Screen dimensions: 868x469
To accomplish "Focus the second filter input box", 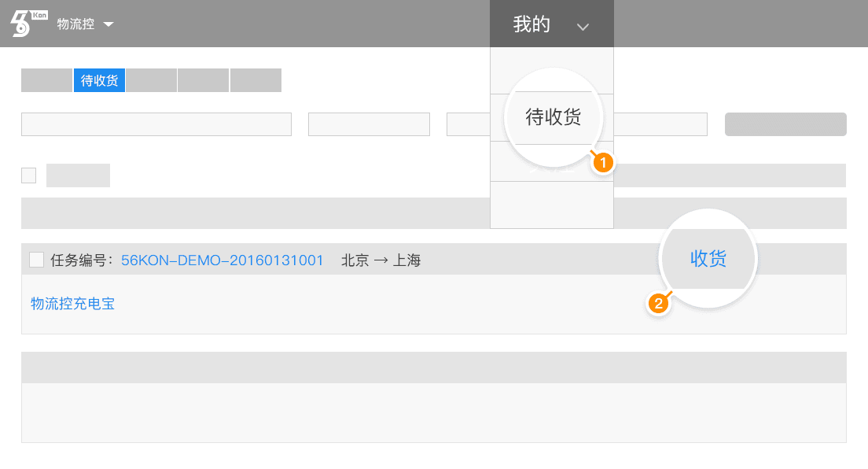I will point(369,124).
